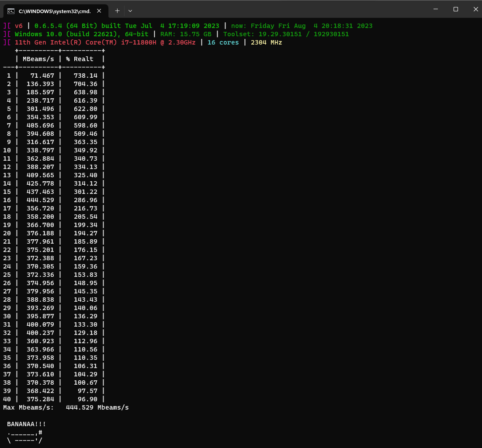The width and height of the screenshot is (482, 448).
Task: Click the value 395.877 in row 30
Action: 40,316
